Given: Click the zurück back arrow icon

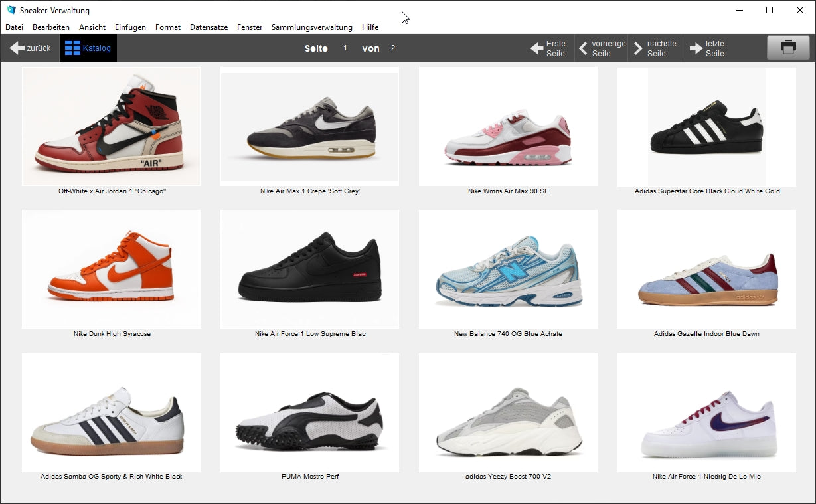Looking at the screenshot, I should click(17, 48).
